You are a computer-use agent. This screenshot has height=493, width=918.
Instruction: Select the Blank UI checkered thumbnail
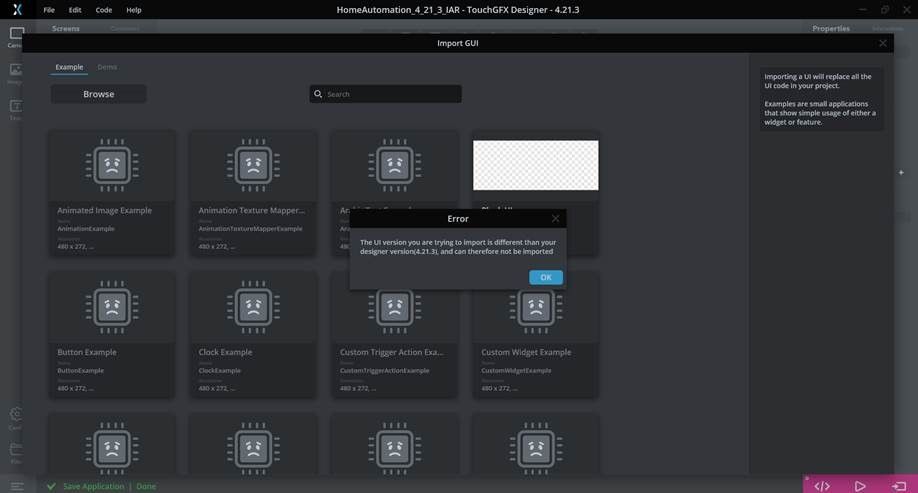point(536,165)
